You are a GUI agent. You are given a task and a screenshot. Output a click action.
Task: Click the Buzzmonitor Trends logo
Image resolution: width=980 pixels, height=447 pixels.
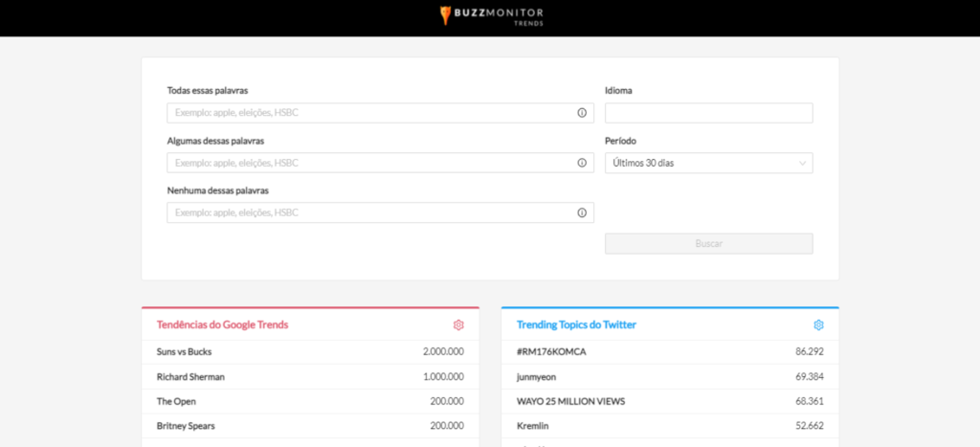(x=490, y=15)
